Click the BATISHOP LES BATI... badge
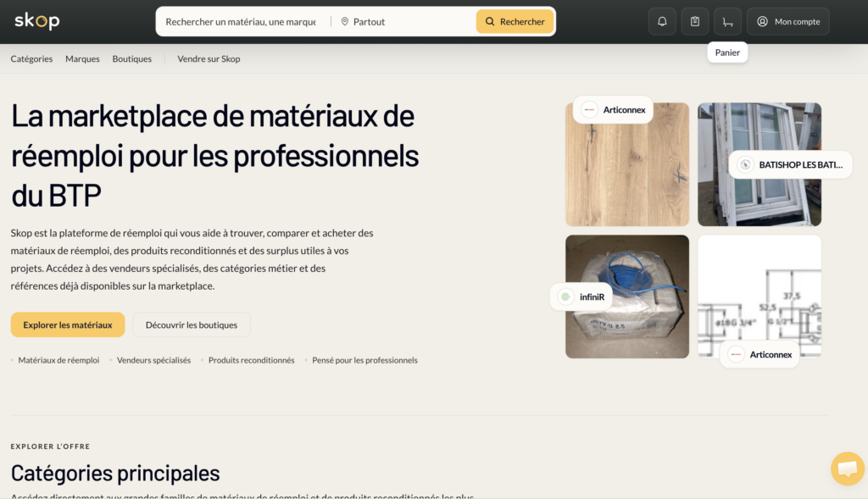The image size is (868, 499). click(x=791, y=164)
